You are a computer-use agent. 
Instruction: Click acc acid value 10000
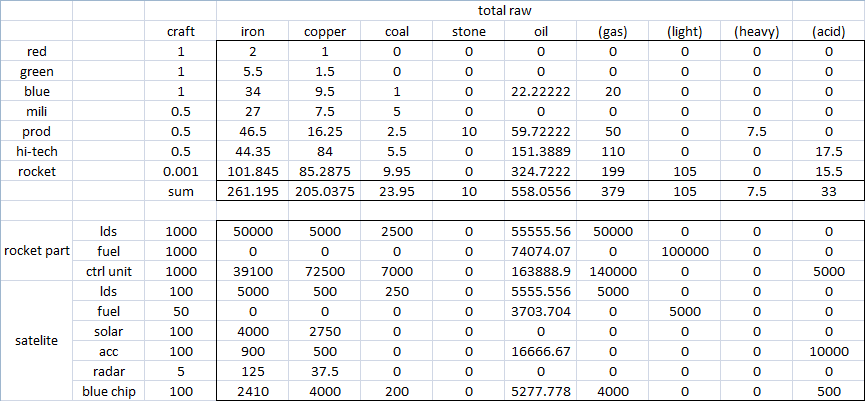829,350
